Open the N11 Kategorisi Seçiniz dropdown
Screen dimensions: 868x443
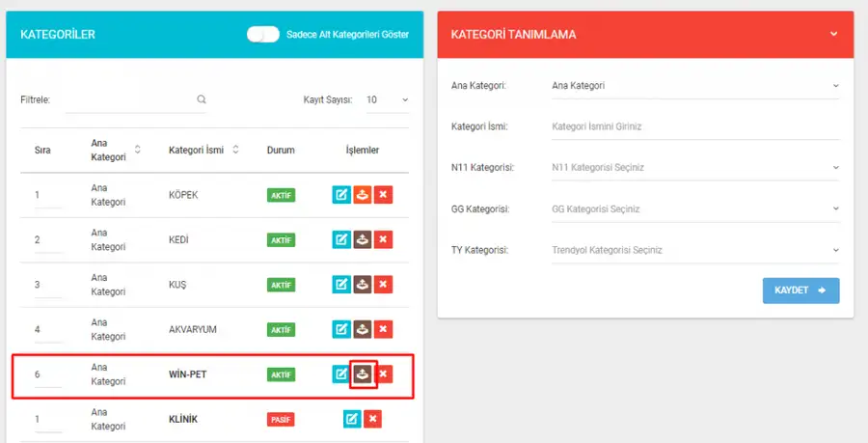pos(695,168)
